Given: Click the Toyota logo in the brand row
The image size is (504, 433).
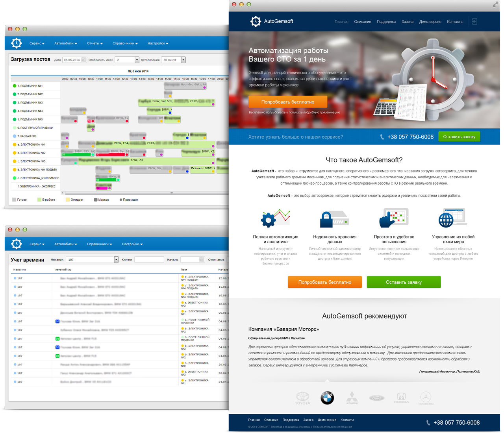Looking at the screenshot, I should coord(302,398).
